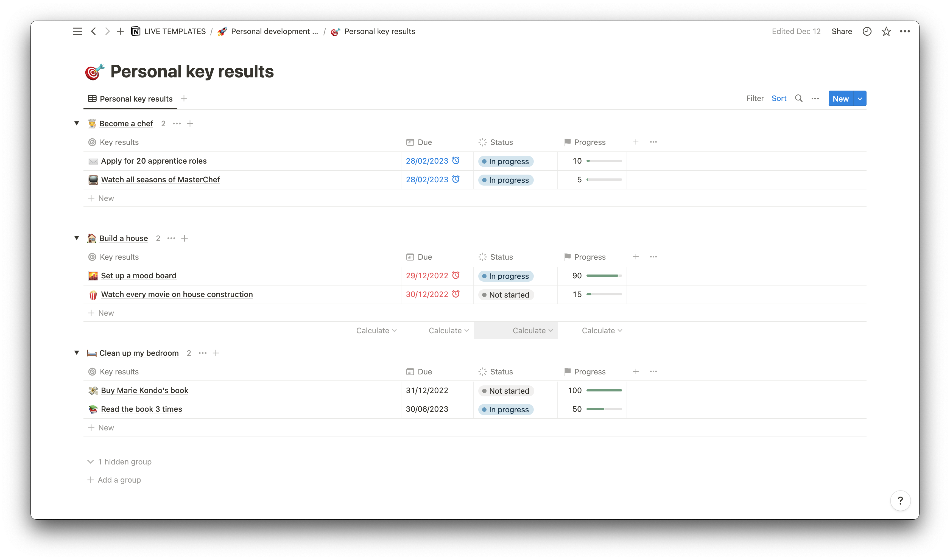Open the Sort menu
Image resolution: width=950 pixels, height=560 pixels.
tap(779, 99)
